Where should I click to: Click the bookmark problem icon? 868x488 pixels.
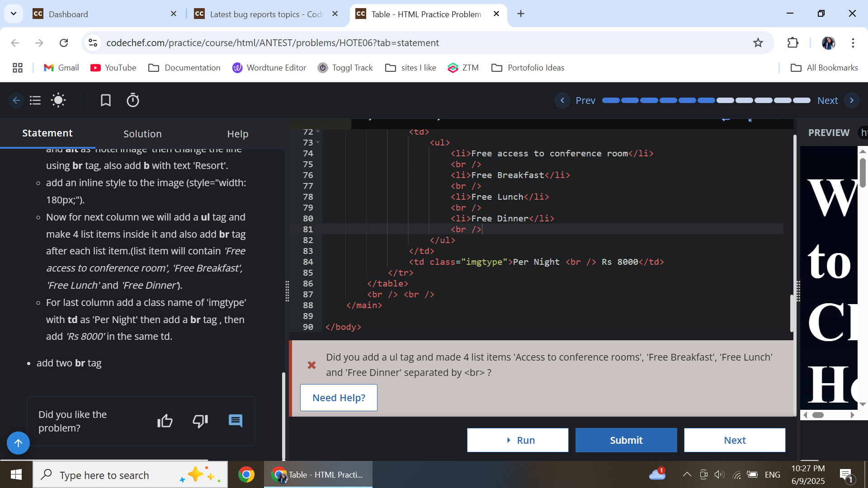pos(105,100)
